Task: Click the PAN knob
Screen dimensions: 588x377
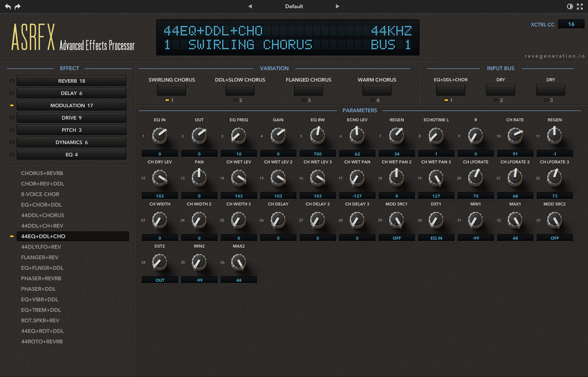Action: pos(199,177)
